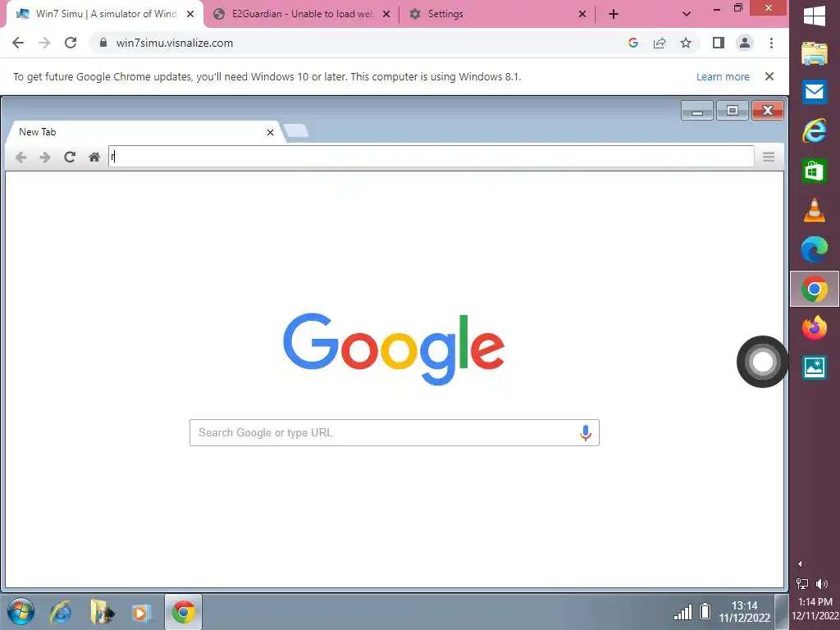Open the Windows Store from the sidebar
Screen dimensions: 840x630
coord(815,171)
